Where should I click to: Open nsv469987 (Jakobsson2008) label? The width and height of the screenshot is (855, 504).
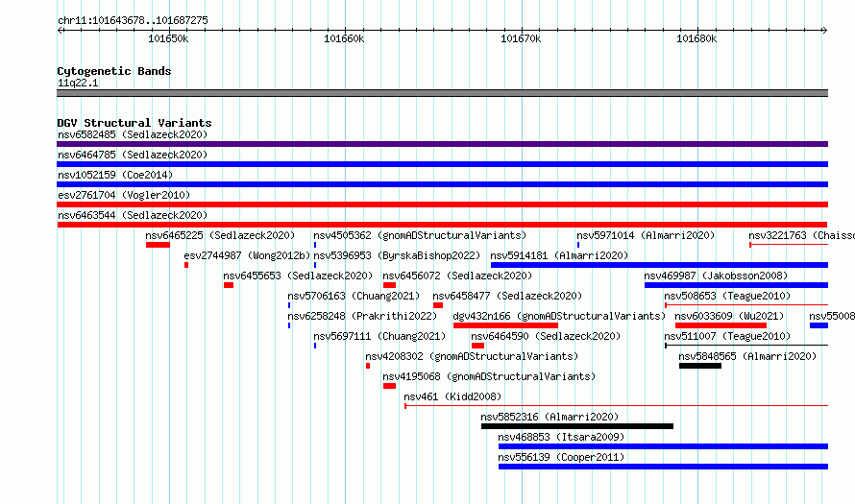click(x=716, y=276)
